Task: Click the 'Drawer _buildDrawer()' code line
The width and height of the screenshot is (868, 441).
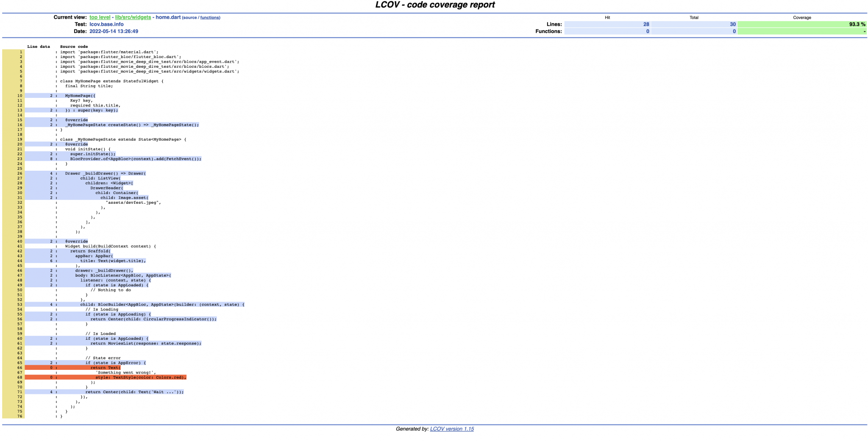Action: [x=105, y=173]
